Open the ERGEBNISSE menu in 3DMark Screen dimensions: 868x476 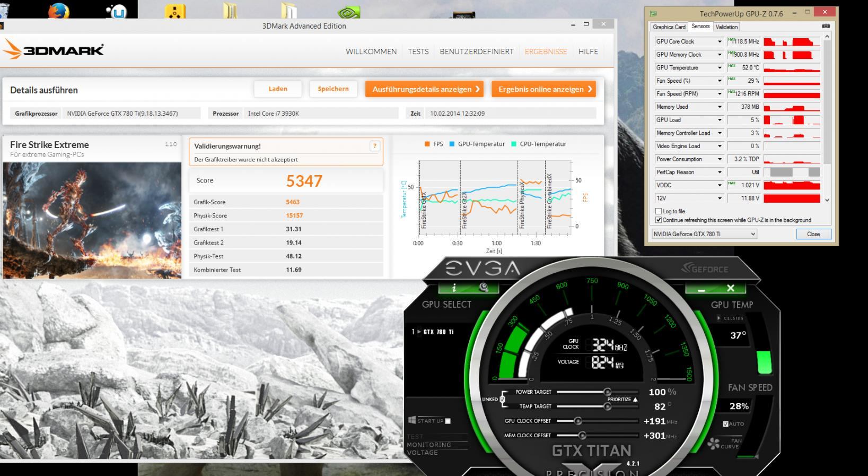[546, 51]
